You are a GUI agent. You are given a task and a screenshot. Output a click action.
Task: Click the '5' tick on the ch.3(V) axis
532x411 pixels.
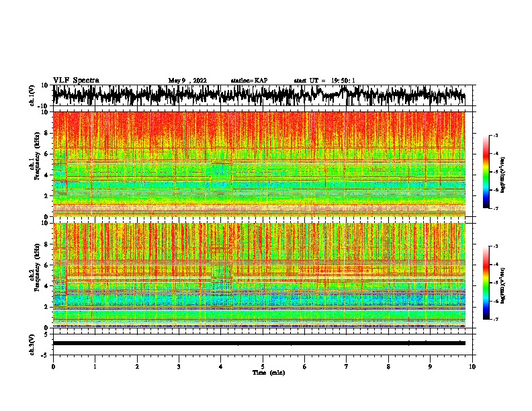pyautogui.click(x=46, y=334)
